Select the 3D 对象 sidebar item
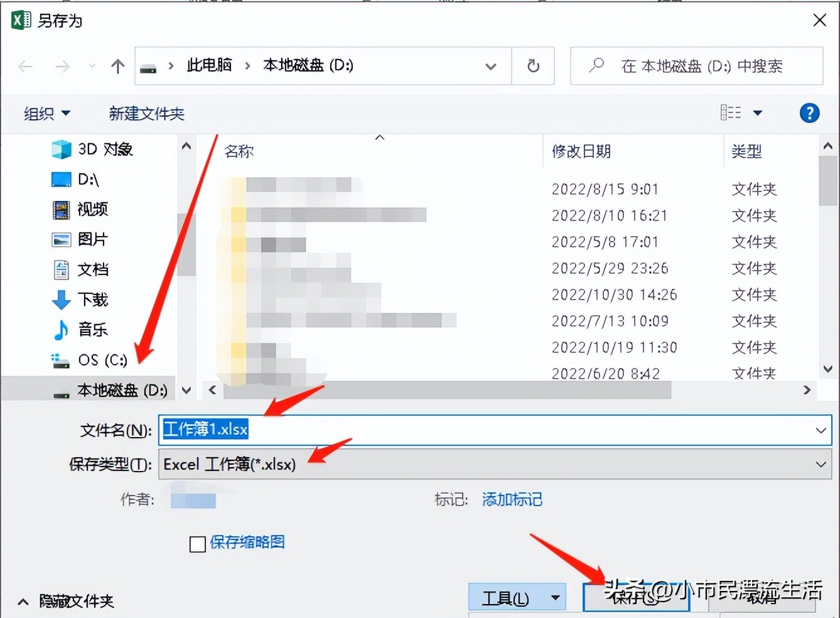The height and width of the screenshot is (618, 840). pos(100,149)
